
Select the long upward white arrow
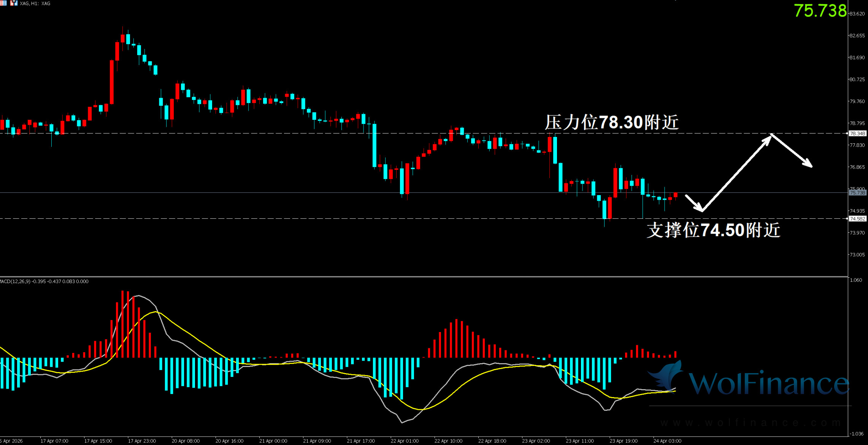(736, 173)
